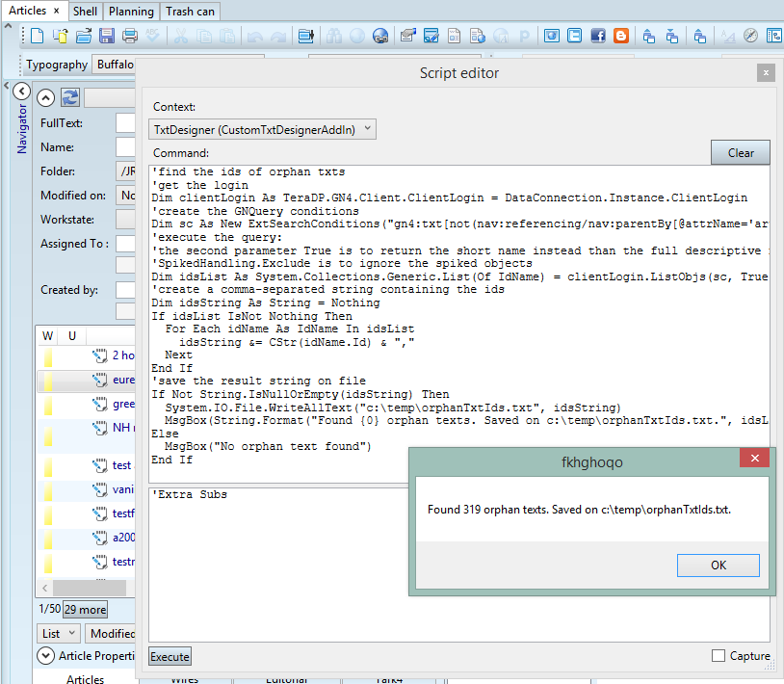Click the Save floppy disk icon
The width and height of the screenshot is (784, 684).
pos(107,36)
